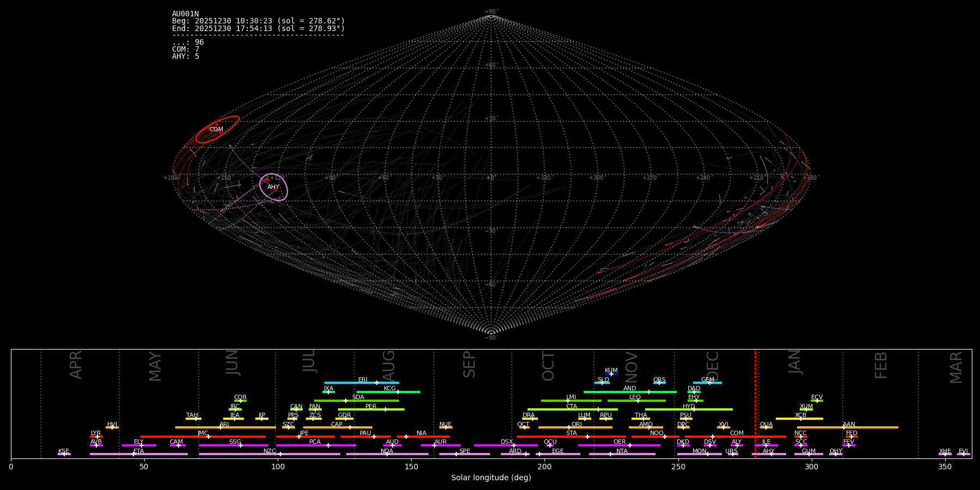Click the AUR shower label
Viewport: 980px width, 490px height.
pyautogui.click(x=440, y=442)
